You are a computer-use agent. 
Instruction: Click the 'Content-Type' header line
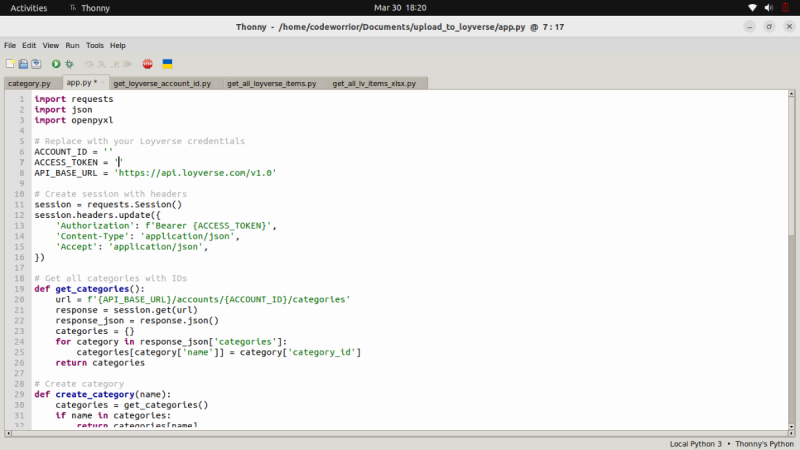147,236
